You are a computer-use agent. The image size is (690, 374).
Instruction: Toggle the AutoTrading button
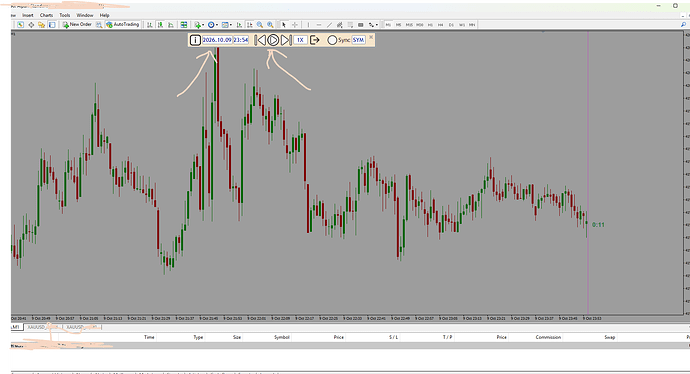point(122,25)
